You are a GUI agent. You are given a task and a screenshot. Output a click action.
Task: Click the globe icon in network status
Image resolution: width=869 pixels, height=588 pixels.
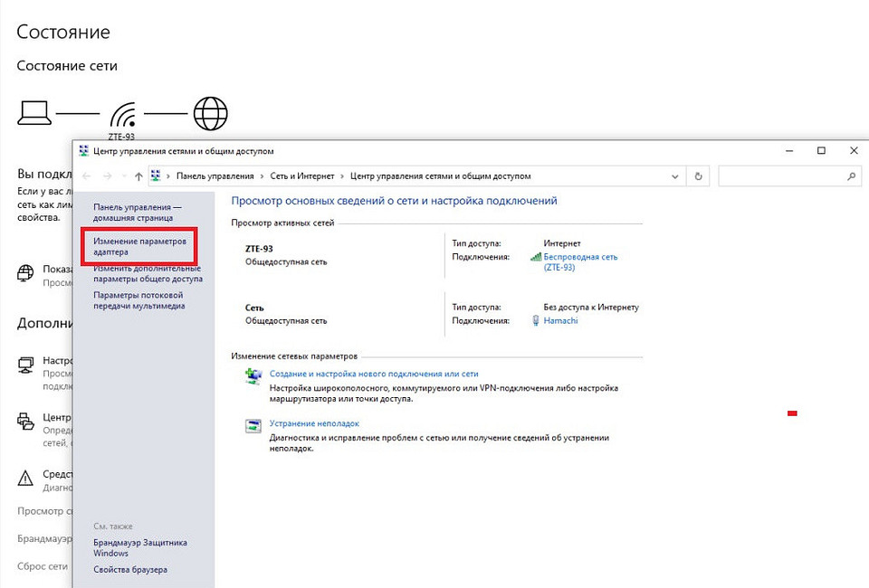pos(211,113)
